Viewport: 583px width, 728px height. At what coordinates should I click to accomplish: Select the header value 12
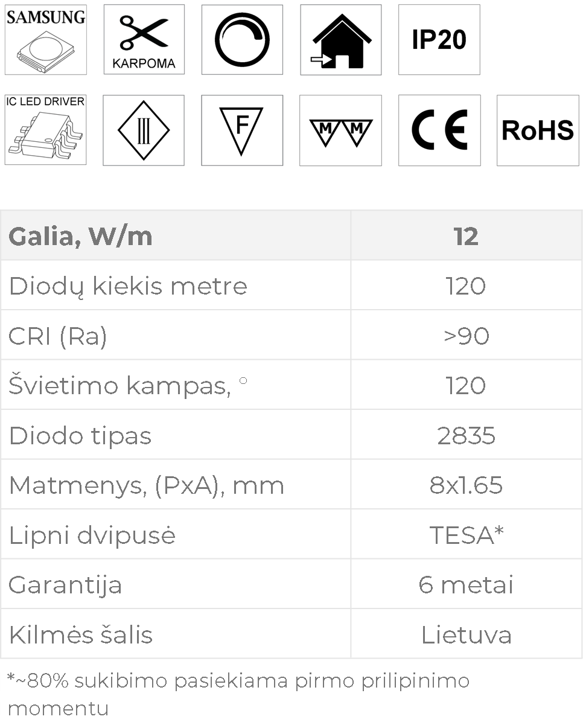pyautogui.click(x=467, y=235)
